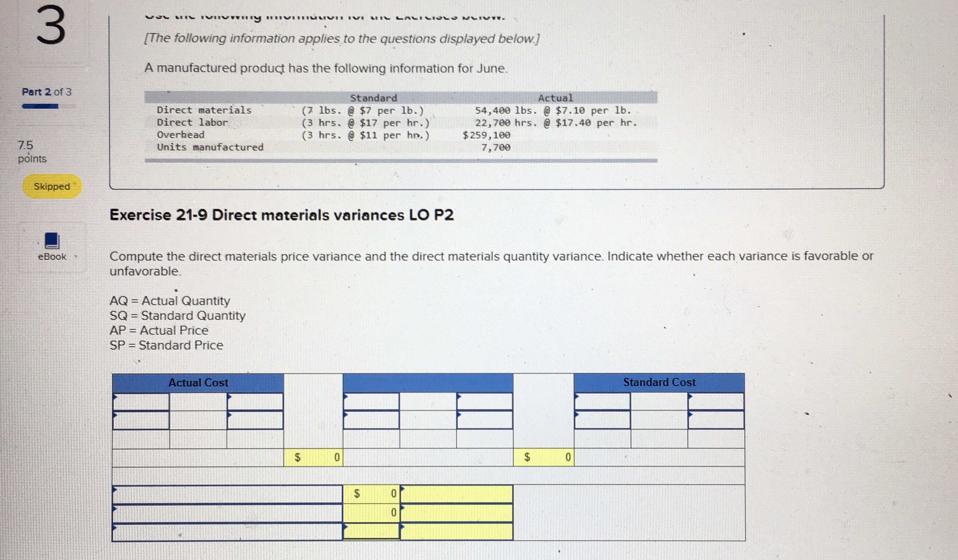This screenshot has width=958, height=560.
Task: Open the first variance name dropdown row
Action: [227, 495]
